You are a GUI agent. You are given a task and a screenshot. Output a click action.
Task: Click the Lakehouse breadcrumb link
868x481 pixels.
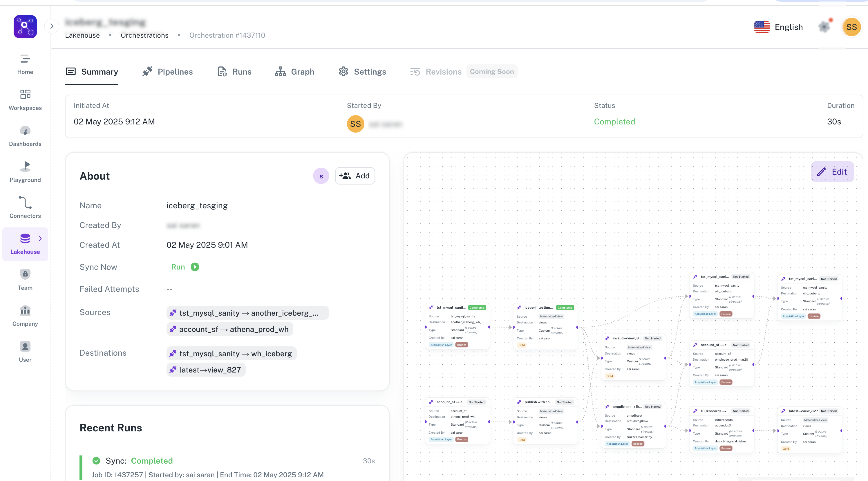click(82, 35)
